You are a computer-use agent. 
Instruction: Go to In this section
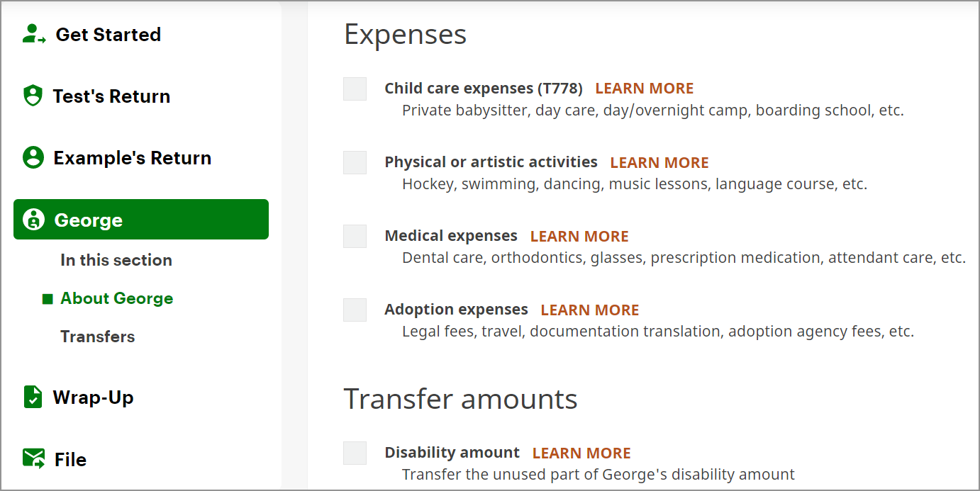[x=116, y=260]
